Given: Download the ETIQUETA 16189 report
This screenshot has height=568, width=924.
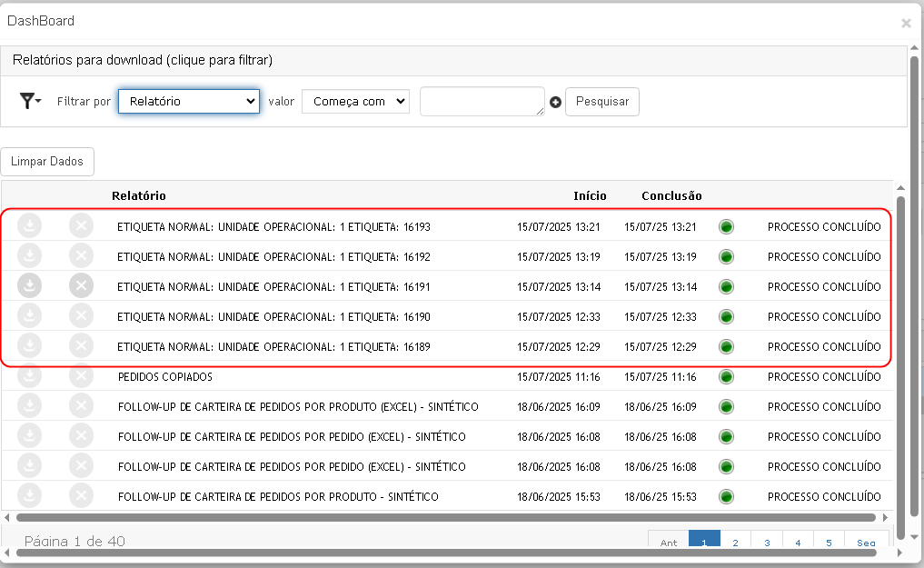Looking at the screenshot, I should tap(29, 346).
